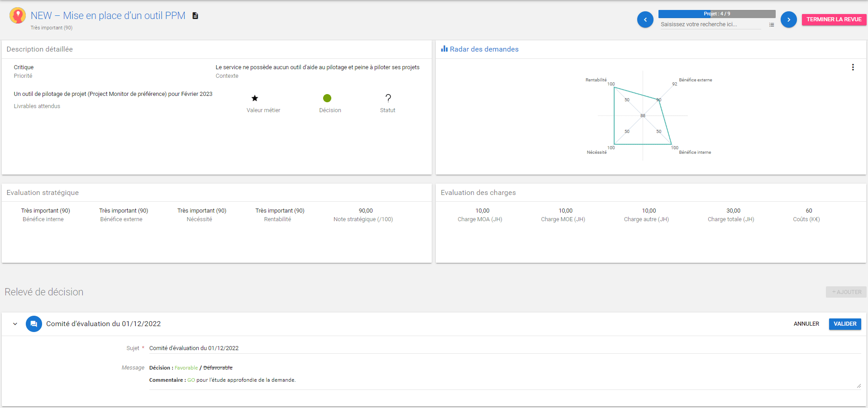Click the Charge totale 30,00 value
This screenshot has width=868, height=408.
pos(734,211)
